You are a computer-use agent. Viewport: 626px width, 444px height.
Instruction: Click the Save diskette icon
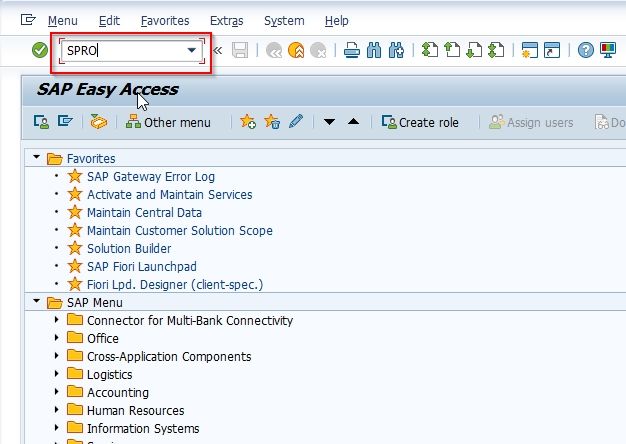pyautogui.click(x=240, y=50)
